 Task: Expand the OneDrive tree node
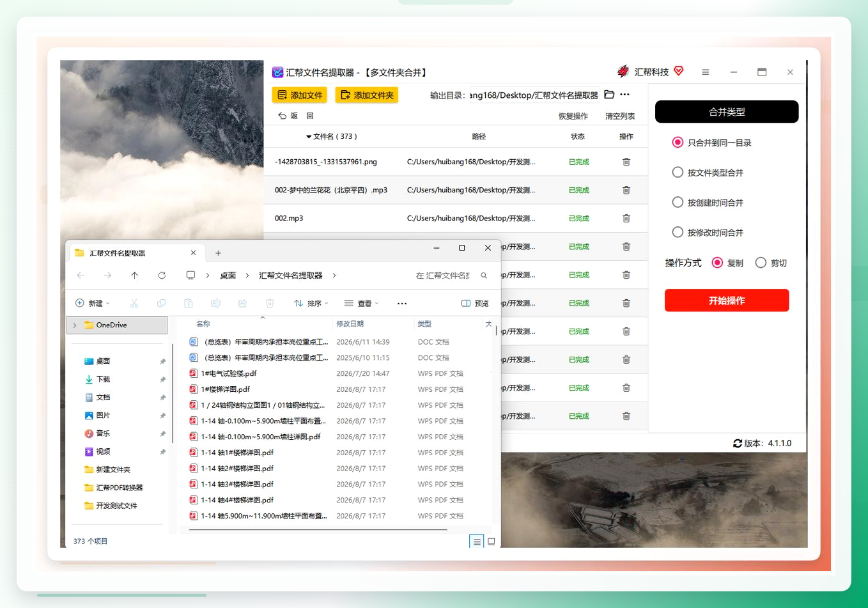click(75, 325)
